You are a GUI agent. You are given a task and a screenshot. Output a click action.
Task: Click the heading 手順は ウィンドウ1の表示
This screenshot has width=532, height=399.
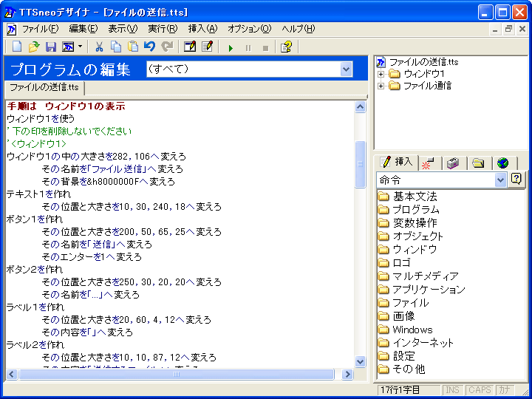coord(66,106)
